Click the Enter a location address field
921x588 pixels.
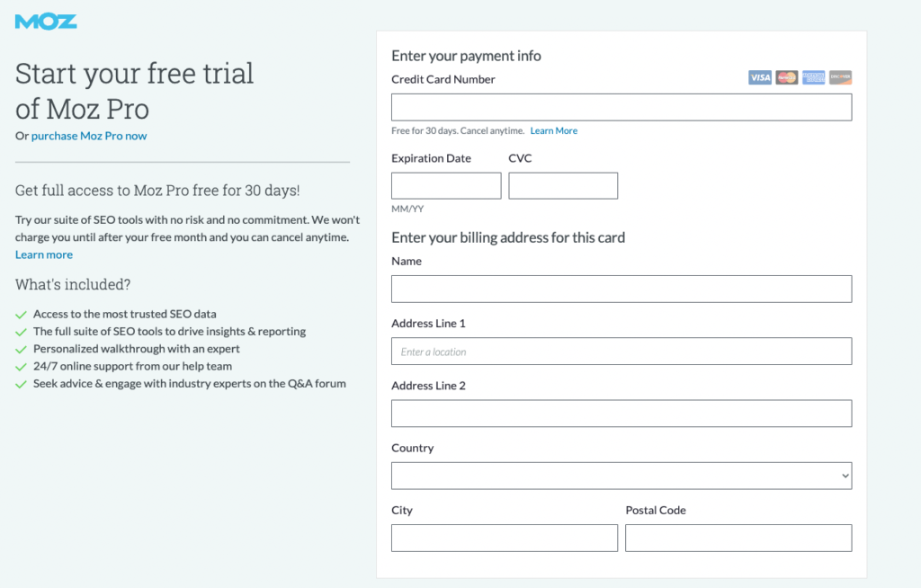pos(621,351)
